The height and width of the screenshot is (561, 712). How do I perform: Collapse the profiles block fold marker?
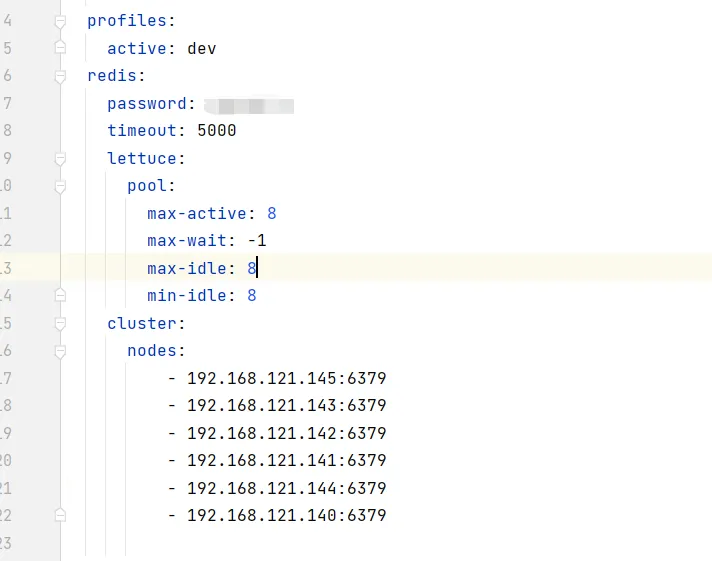[x=60, y=21]
